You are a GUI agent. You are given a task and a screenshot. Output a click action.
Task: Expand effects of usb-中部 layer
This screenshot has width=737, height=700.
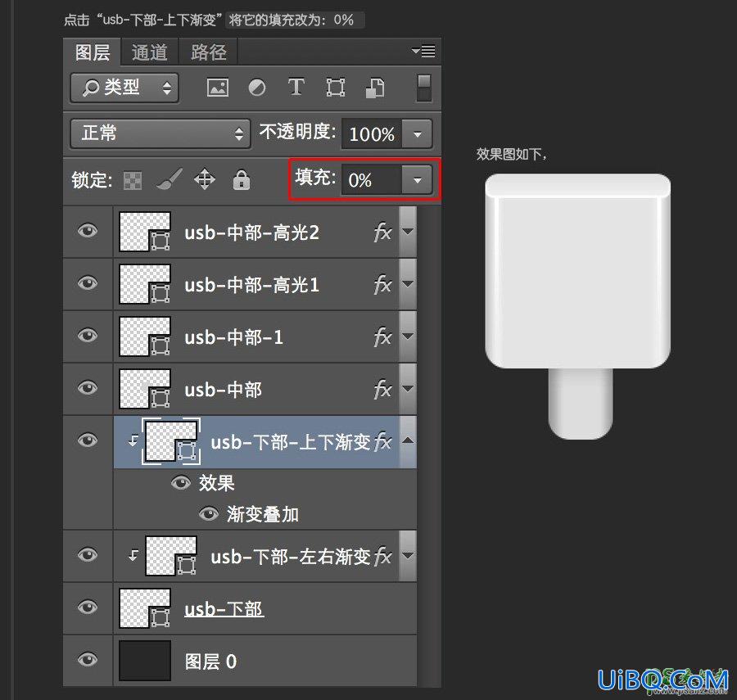[408, 389]
